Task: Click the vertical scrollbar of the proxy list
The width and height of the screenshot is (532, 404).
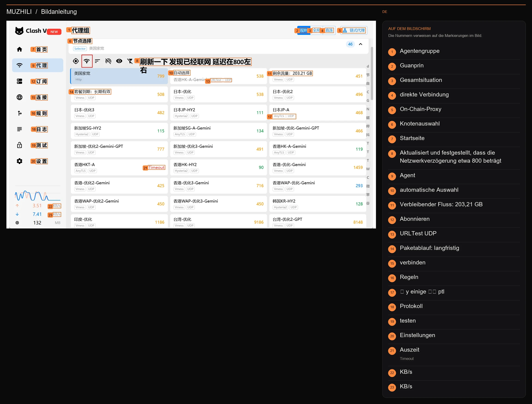Action: click(x=372, y=73)
